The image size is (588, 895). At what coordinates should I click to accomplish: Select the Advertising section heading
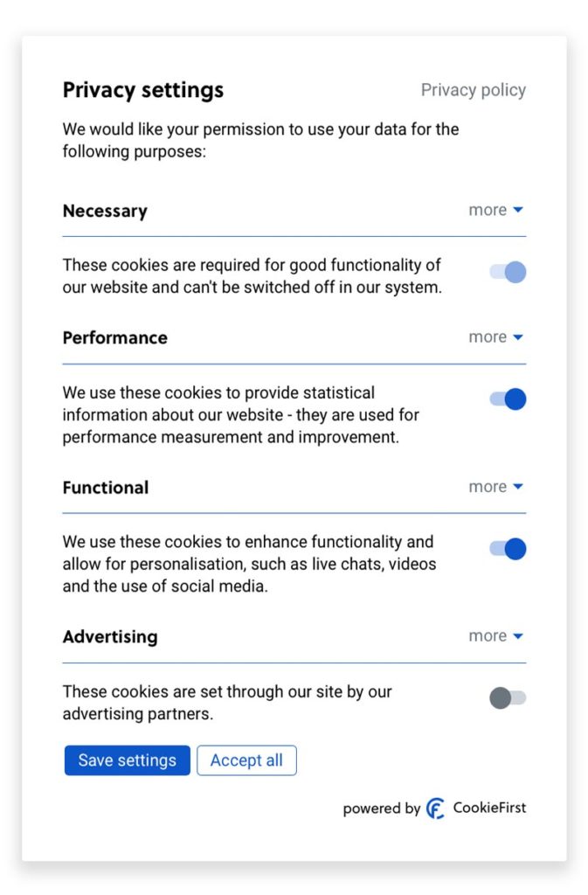pos(110,636)
